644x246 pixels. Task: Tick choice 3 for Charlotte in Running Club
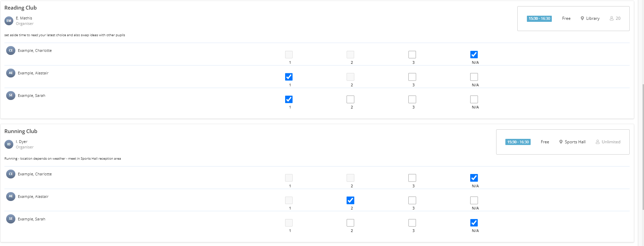(x=412, y=178)
